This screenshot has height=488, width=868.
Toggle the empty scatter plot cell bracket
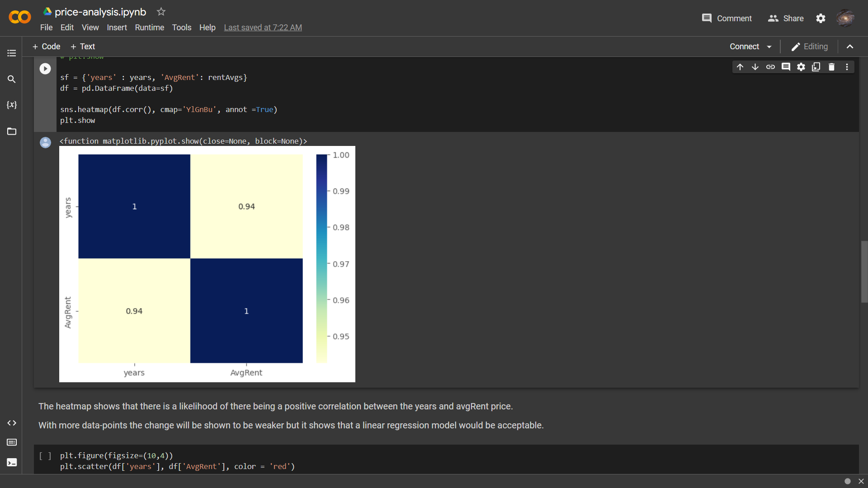(45, 456)
